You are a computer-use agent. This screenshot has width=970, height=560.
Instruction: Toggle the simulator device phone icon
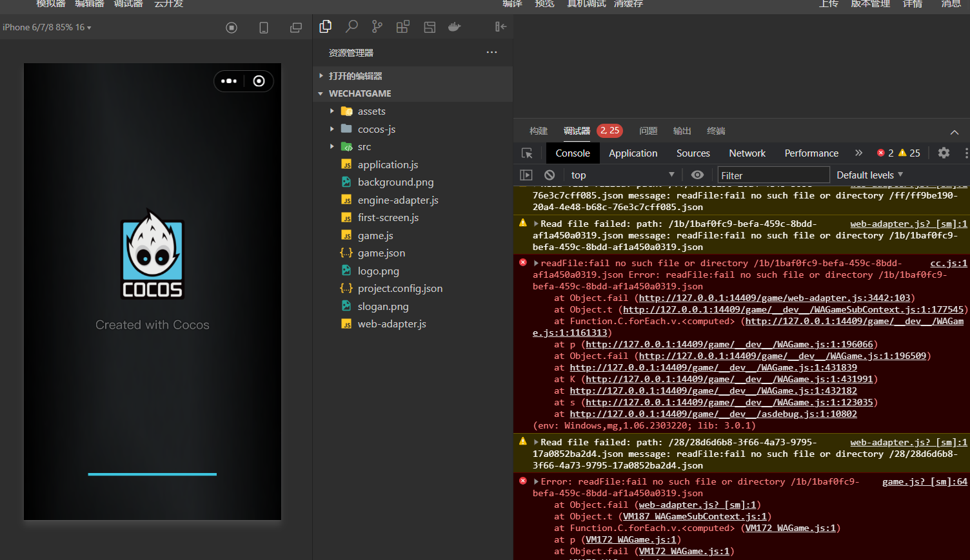click(x=264, y=28)
